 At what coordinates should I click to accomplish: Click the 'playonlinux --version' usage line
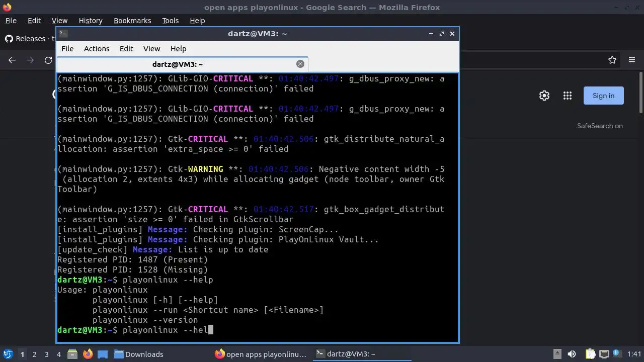[145, 320]
